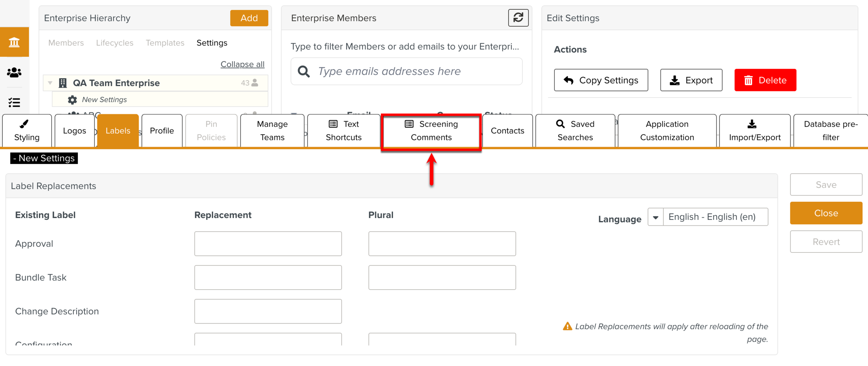Viewport: 868px width, 366px height.
Task: Open the Styling tab
Action: (27, 131)
